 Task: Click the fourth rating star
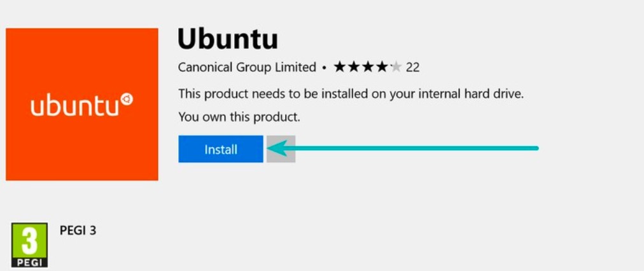[381, 67]
